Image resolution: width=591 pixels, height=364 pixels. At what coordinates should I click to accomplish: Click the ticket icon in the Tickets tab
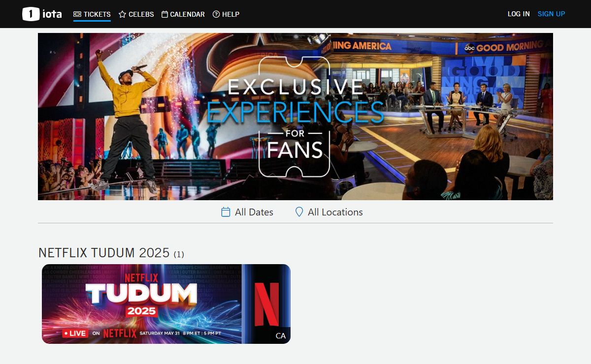pos(77,14)
